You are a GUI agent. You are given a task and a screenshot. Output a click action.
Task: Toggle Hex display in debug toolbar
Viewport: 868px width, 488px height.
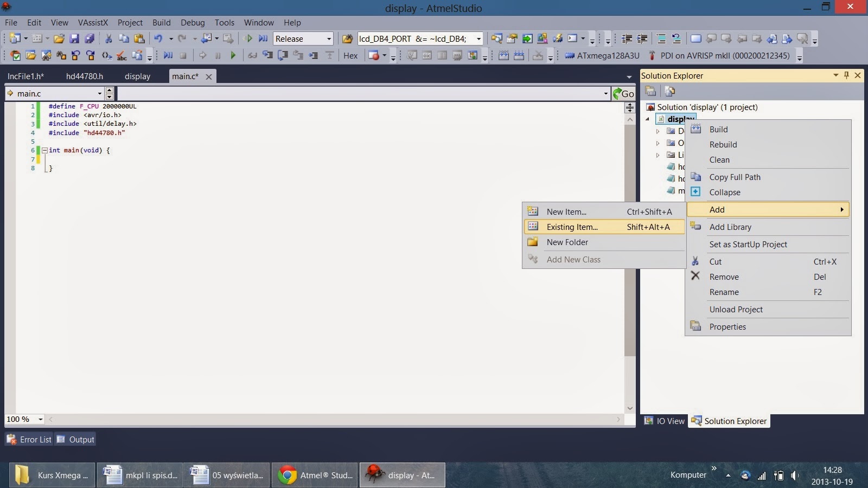coord(350,55)
